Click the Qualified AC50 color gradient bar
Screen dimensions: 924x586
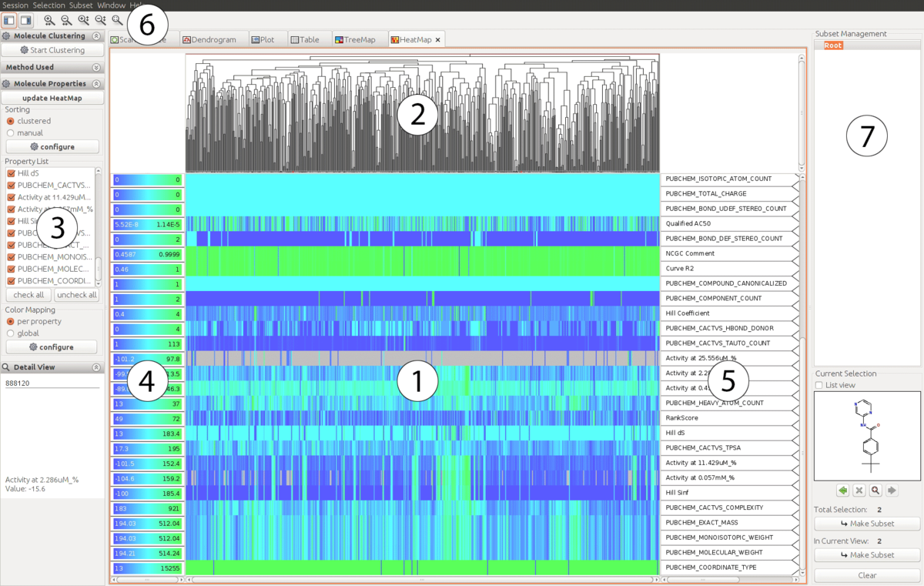pyautogui.click(x=147, y=224)
